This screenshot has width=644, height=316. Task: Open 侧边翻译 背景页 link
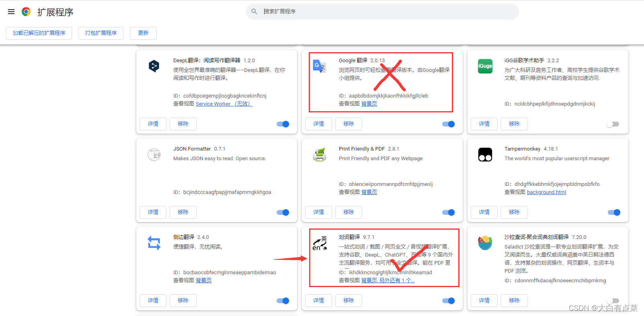(x=203, y=281)
